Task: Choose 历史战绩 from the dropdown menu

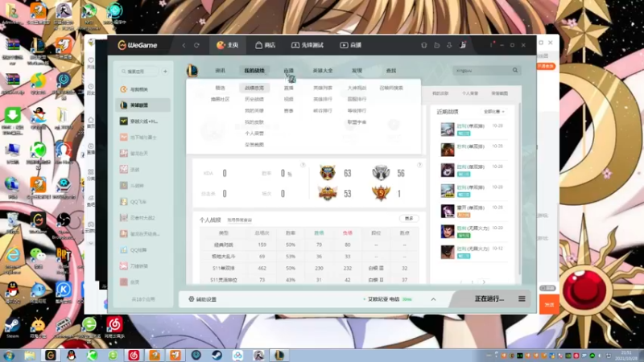Action: coord(254,99)
